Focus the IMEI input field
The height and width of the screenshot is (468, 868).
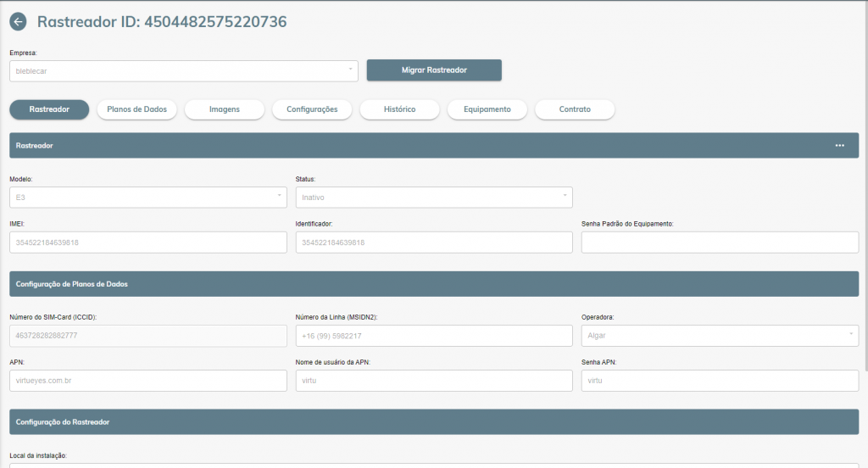pyautogui.click(x=147, y=242)
